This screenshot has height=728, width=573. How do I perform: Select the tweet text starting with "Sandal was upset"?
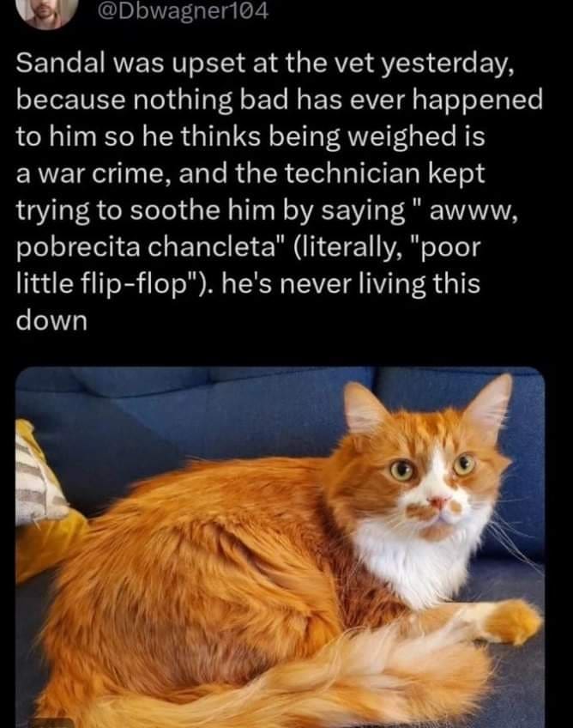(x=279, y=191)
